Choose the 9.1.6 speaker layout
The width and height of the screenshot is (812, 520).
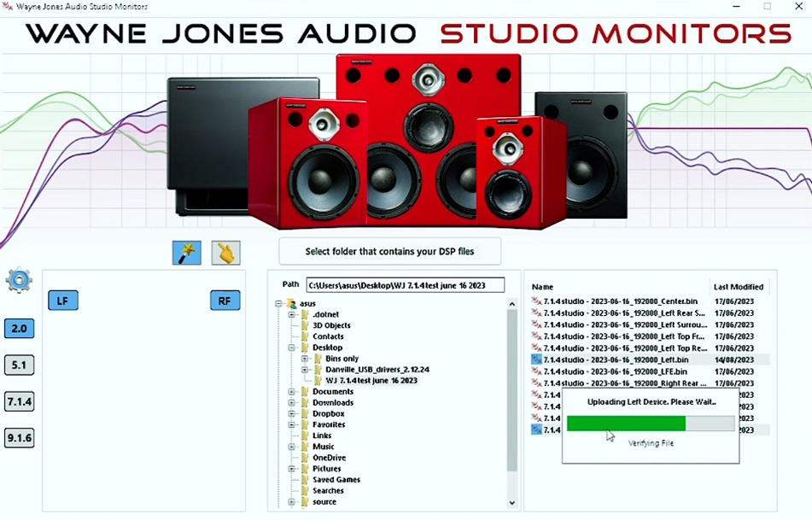click(x=19, y=438)
